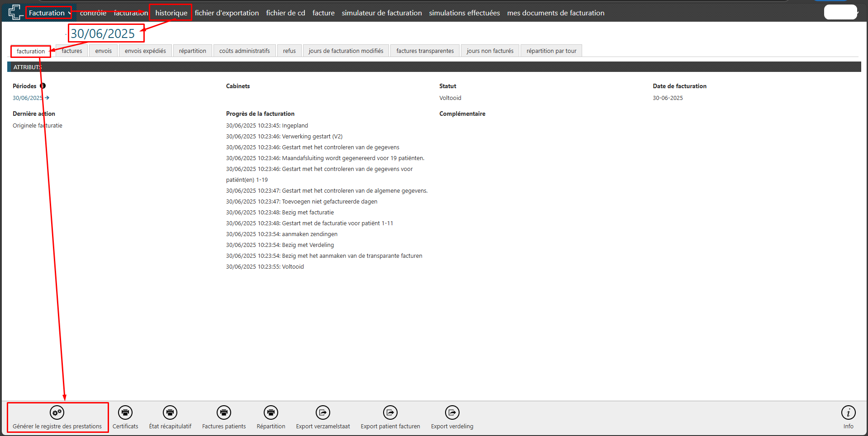Open the coûts administratifs tab

pyautogui.click(x=244, y=51)
